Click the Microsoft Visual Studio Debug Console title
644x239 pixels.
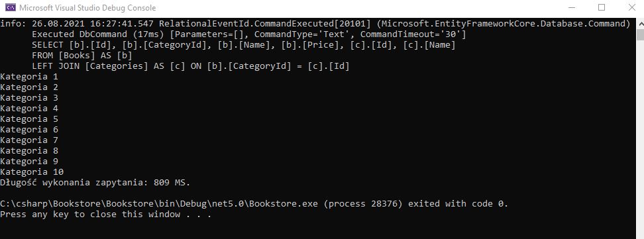pyautogui.click(x=87, y=8)
